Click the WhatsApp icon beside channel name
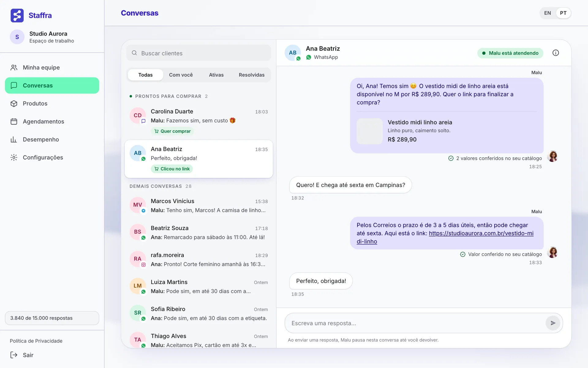Screen dimensions: 588x368 (x=309, y=57)
